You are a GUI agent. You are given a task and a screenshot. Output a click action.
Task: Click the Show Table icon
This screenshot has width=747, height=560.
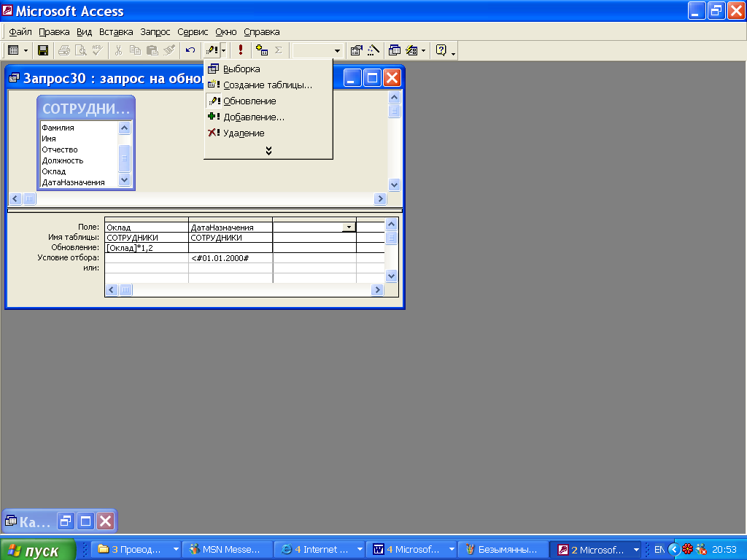(x=262, y=50)
